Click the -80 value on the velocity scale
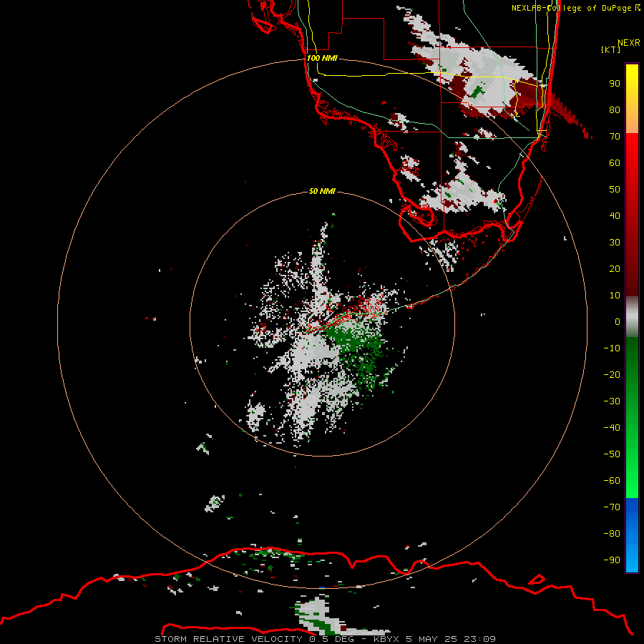This screenshot has width=644, height=644. coord(612,534)
